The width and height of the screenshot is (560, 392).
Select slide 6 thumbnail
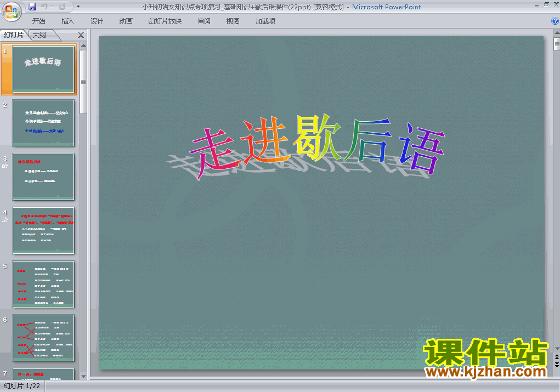pos(43,338)
